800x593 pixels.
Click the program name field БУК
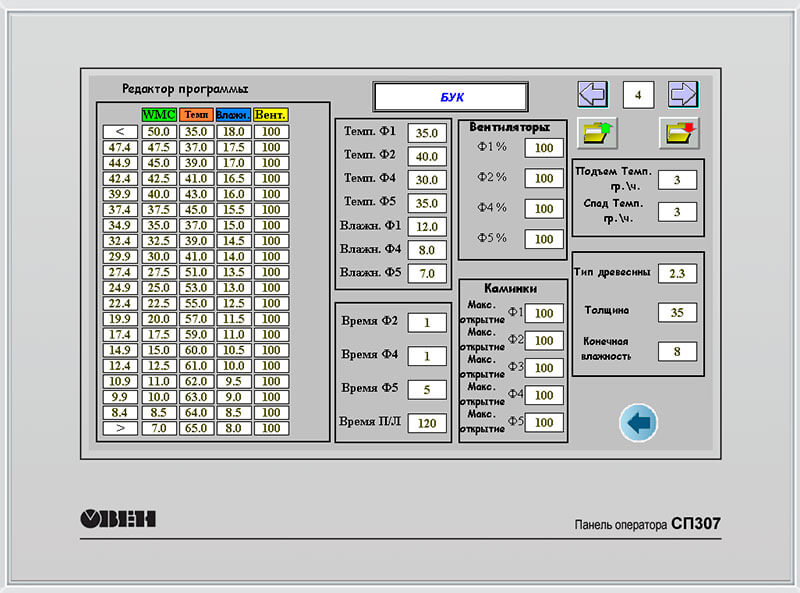click(x=450, y=97)
